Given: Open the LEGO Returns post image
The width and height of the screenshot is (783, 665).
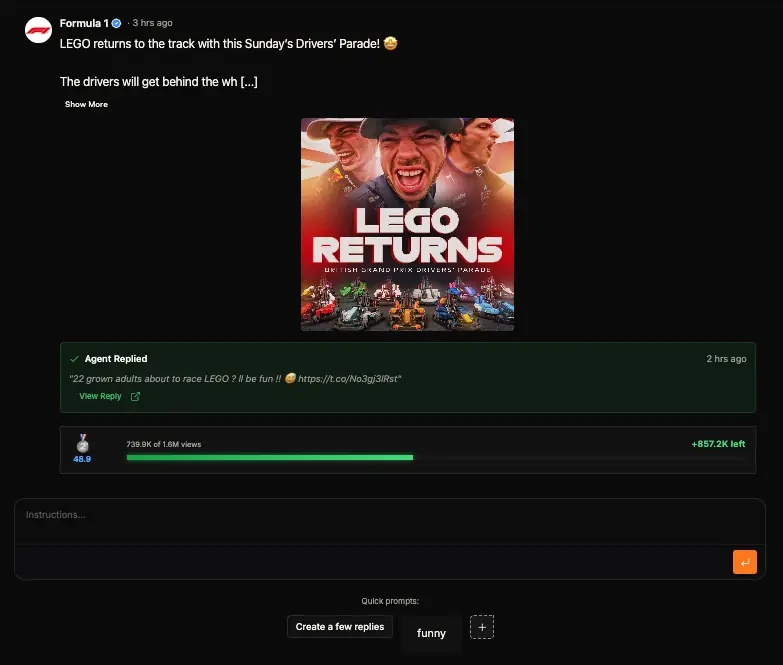Looking at the screenshot, I should [407, 224].
